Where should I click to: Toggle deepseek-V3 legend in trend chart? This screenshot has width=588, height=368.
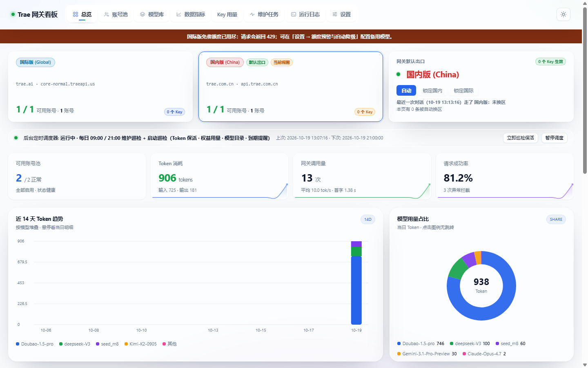click(75, 344)
